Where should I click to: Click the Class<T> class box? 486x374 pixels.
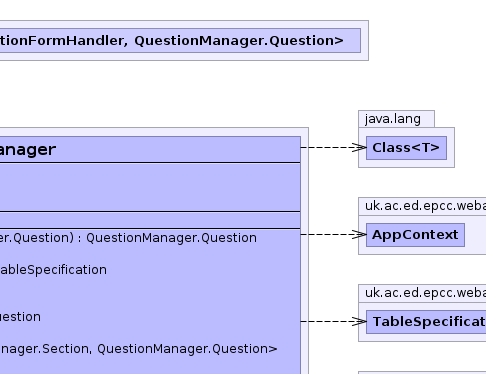(x=406, y=148)
